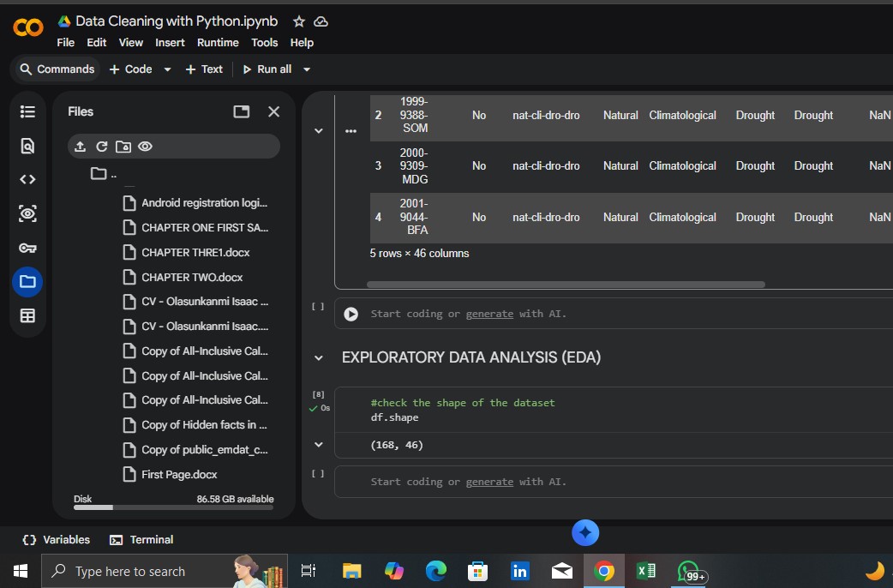The width and height of the screenshot is (893, 588).
Task: Open Copilot app from taskbar
Action: 393,571
